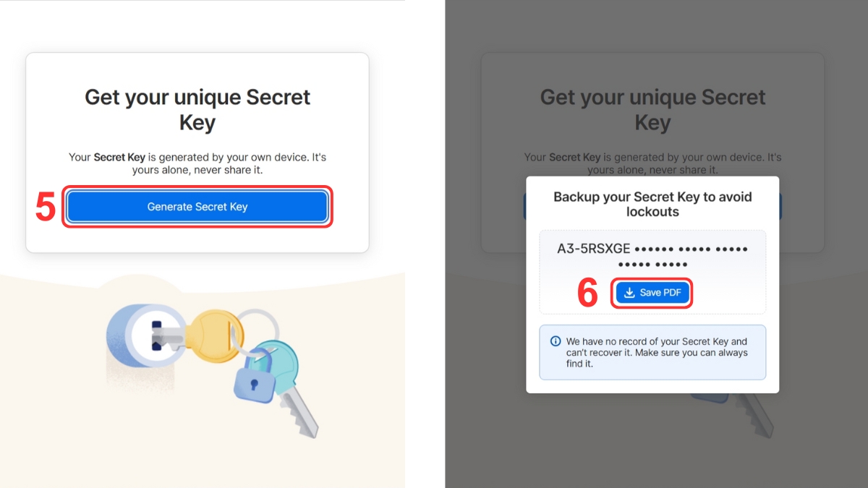Click the dimmed 'Get your unique Secret Key' heading
The width and height of the screenshot is (868, 488).
click(x=652, y=109)
